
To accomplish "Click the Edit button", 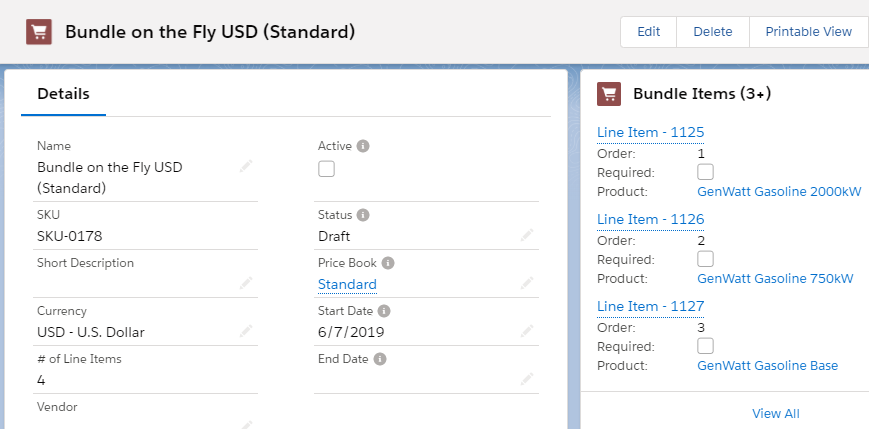I will (x=648, y=32).
